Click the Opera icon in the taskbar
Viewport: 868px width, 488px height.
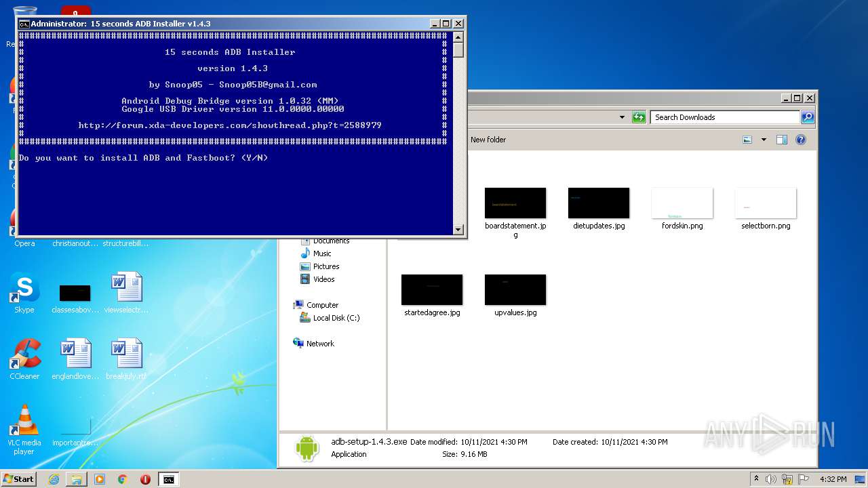[145, 479]
